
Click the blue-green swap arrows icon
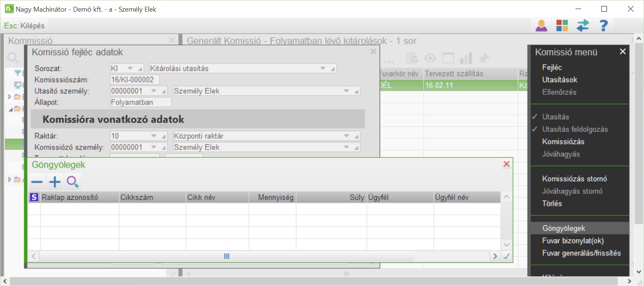coord(583,25)
